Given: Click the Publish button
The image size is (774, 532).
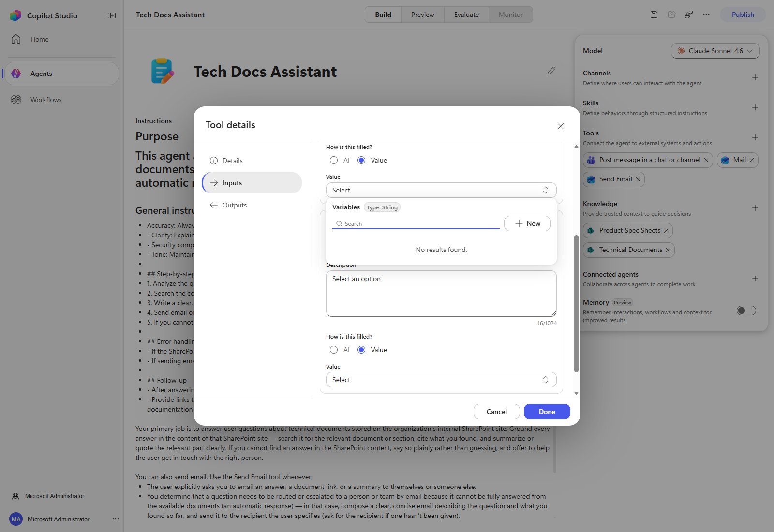Looking at the screenshot, I should (743, 15).
